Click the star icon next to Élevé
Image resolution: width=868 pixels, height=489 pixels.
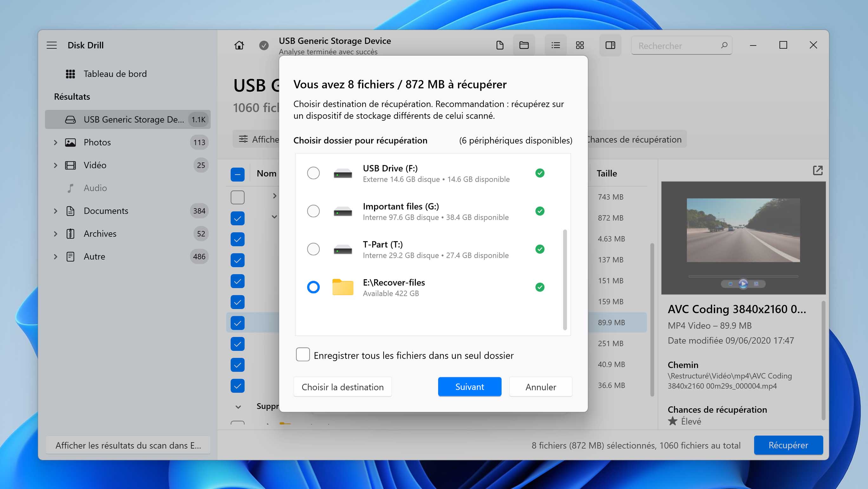[673, 421]
